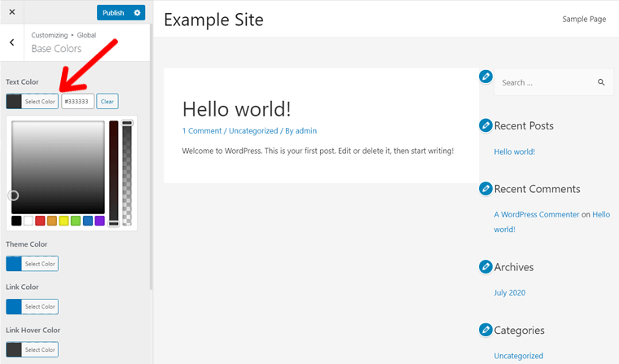Collapse the Text Color Select Color picker
The width and height of the screenshot is (619, 364).
point(32,102)
